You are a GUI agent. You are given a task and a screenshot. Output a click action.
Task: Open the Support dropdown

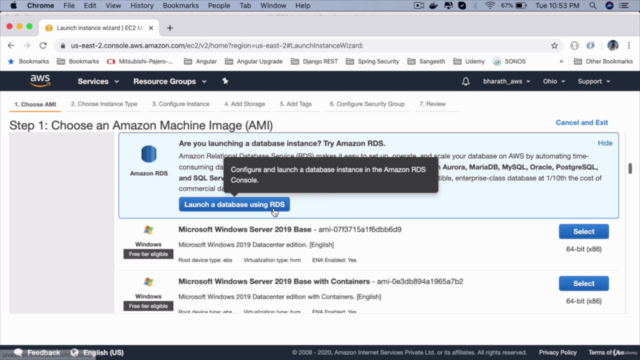(594, 81)
